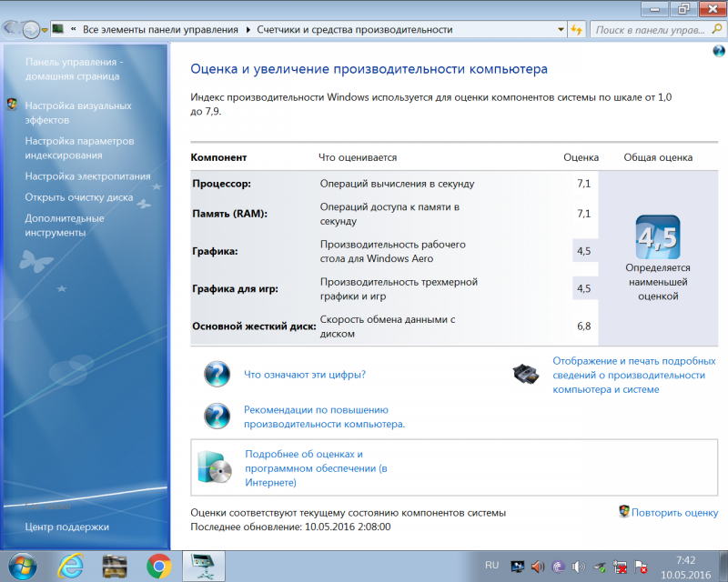Open the RU language selector in the tray
The image size is (728, 582).
[x=491, y=566]
